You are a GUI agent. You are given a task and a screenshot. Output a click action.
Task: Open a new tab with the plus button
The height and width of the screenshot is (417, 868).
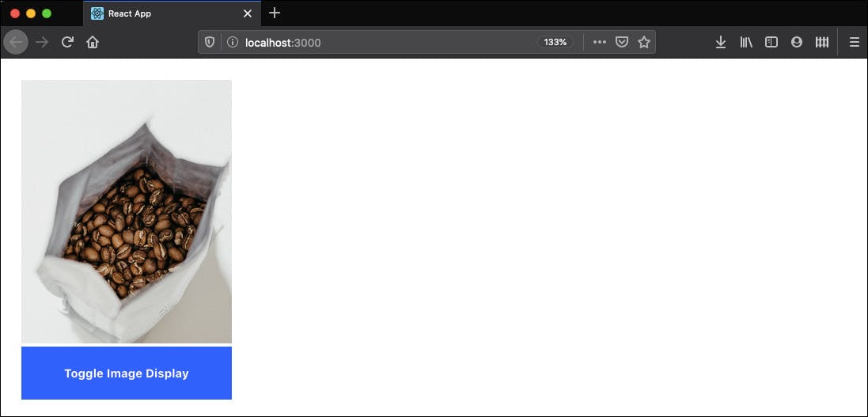click(275, 13)
